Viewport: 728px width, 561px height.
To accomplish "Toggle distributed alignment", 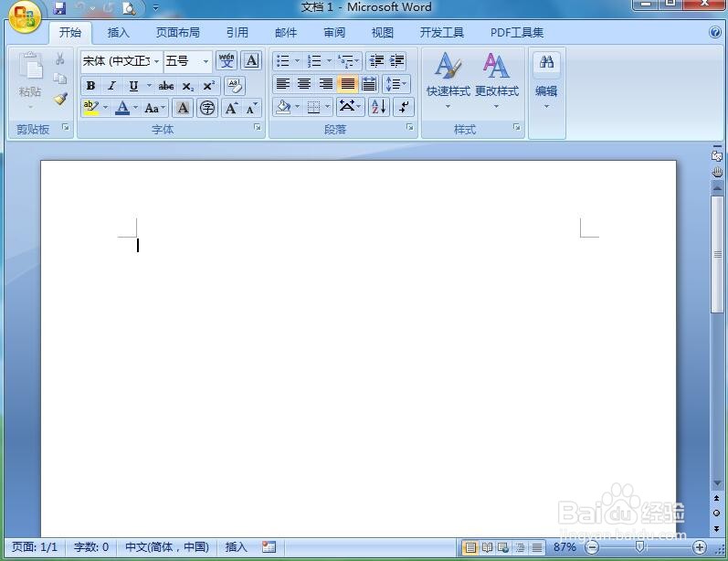I will point(369,84).
